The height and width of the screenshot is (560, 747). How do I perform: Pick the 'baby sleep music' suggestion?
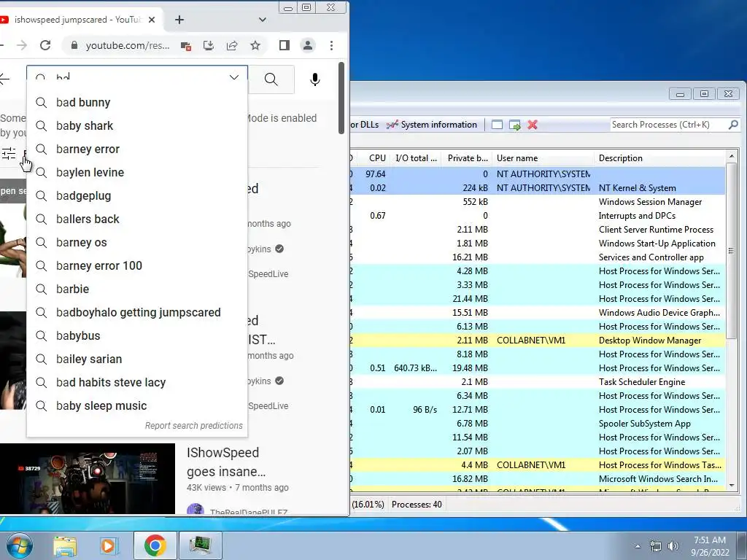137,405
